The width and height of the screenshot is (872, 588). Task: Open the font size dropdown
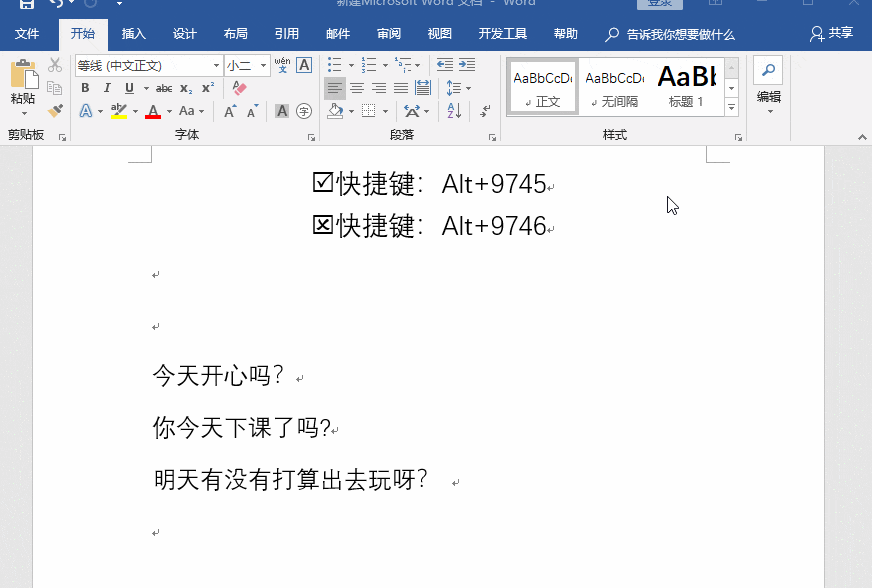(264, 66)
